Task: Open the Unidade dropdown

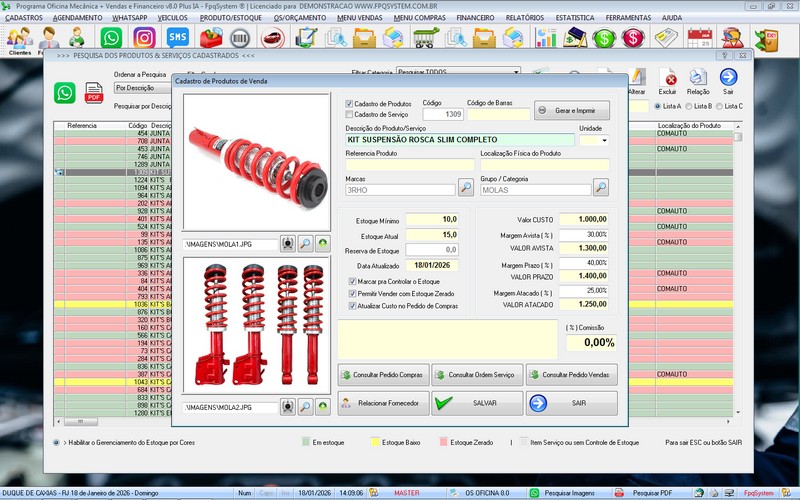Action: [x=603, y=141]
